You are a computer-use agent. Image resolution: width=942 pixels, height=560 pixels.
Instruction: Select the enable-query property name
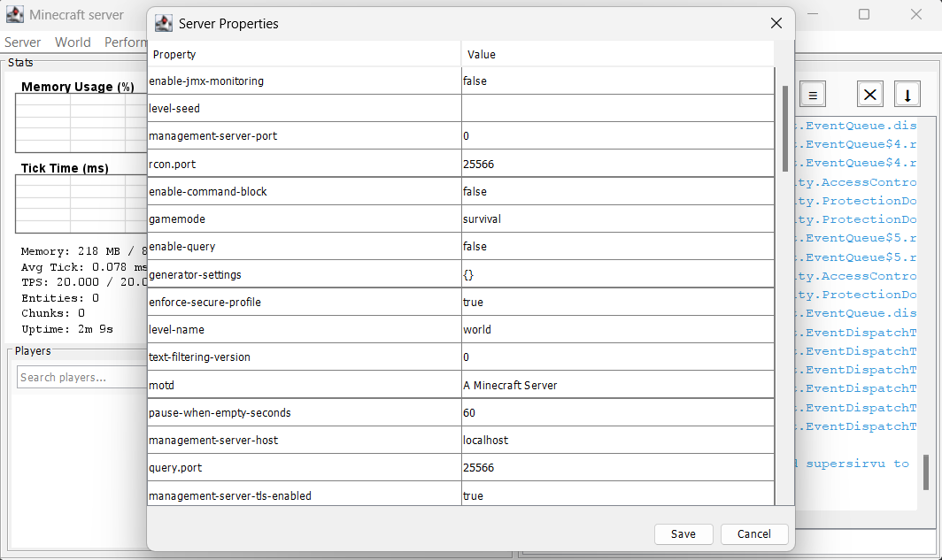(304, 247)
